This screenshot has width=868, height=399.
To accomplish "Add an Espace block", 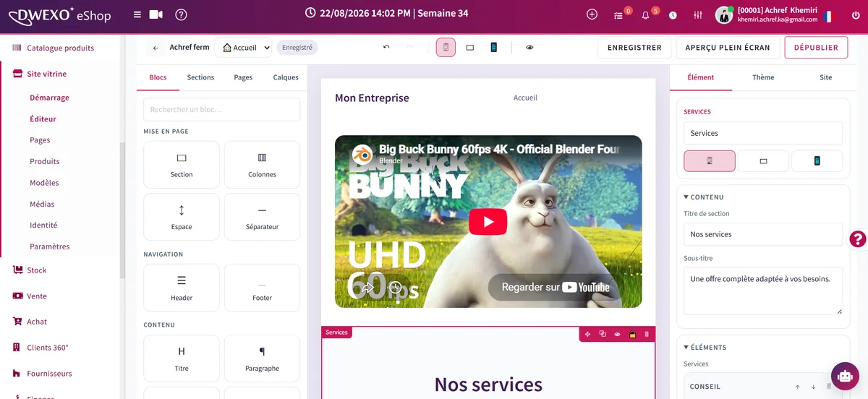I will 182,217.
